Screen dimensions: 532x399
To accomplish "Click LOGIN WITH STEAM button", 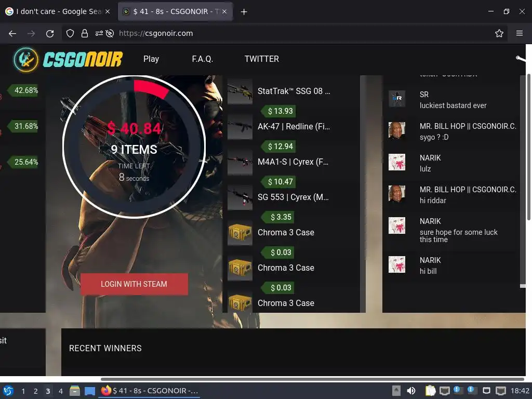I will tap(134, 284).
